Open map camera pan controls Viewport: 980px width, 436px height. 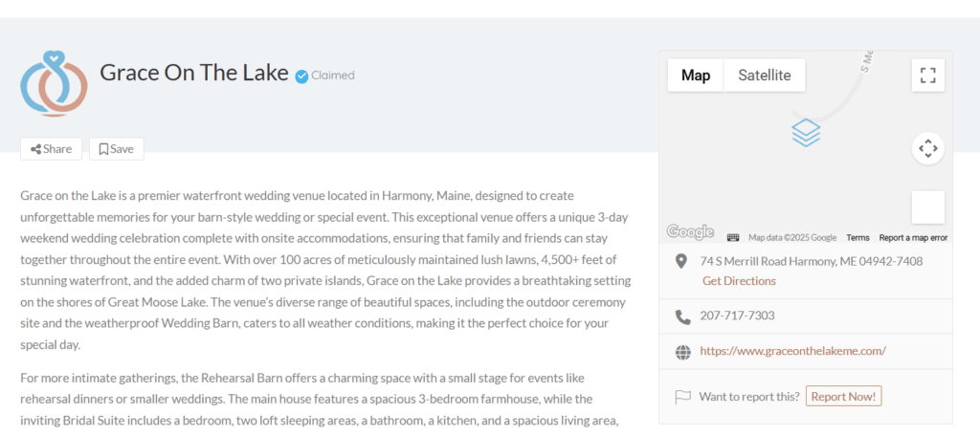pos(926,147)
